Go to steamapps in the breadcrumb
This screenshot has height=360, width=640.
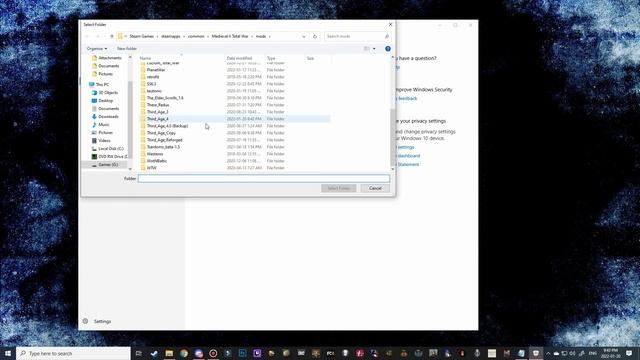171,36
